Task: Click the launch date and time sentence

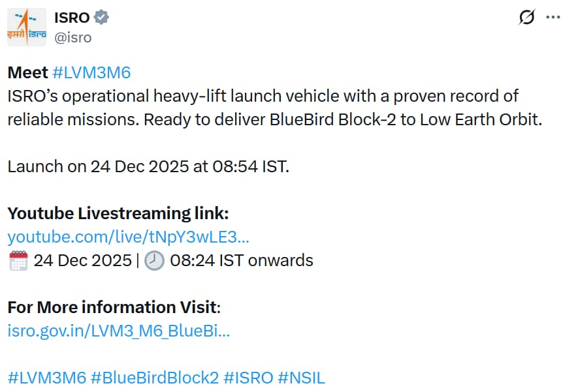Action: (148, 166)
